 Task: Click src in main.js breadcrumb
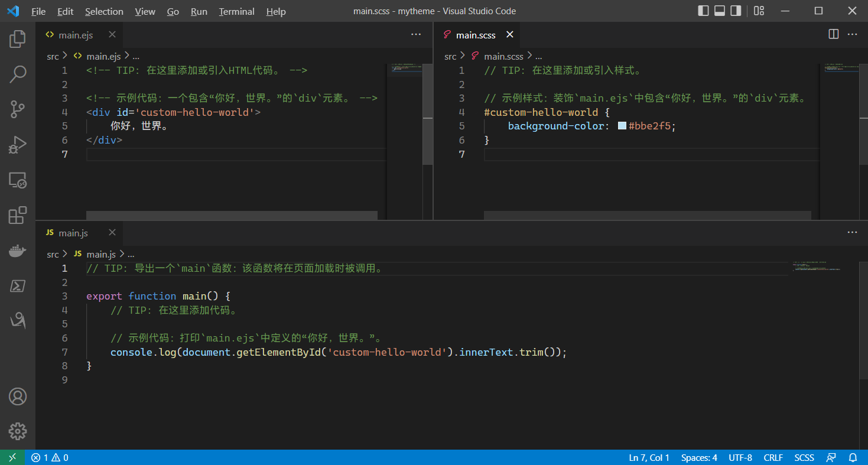[x=53, y=254]
